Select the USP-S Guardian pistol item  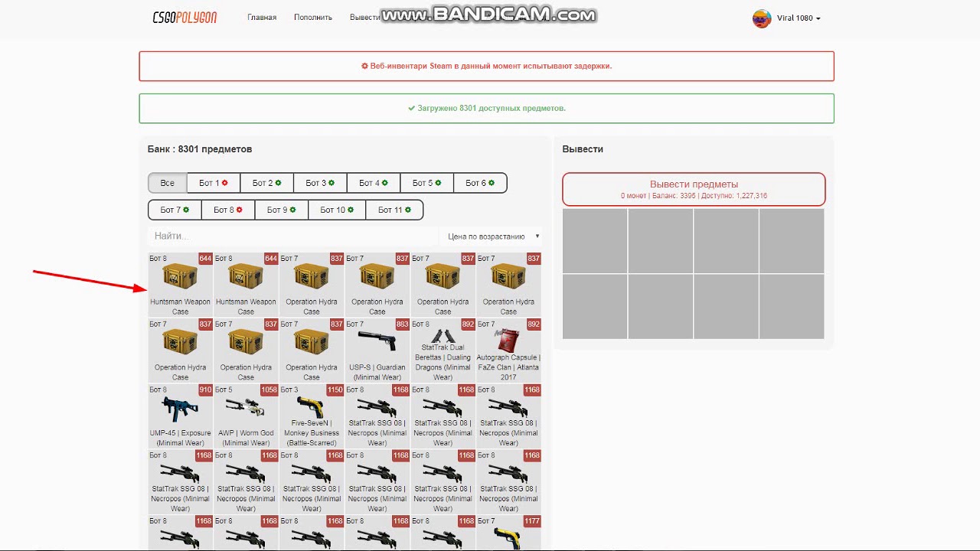[x=377, y=350]
